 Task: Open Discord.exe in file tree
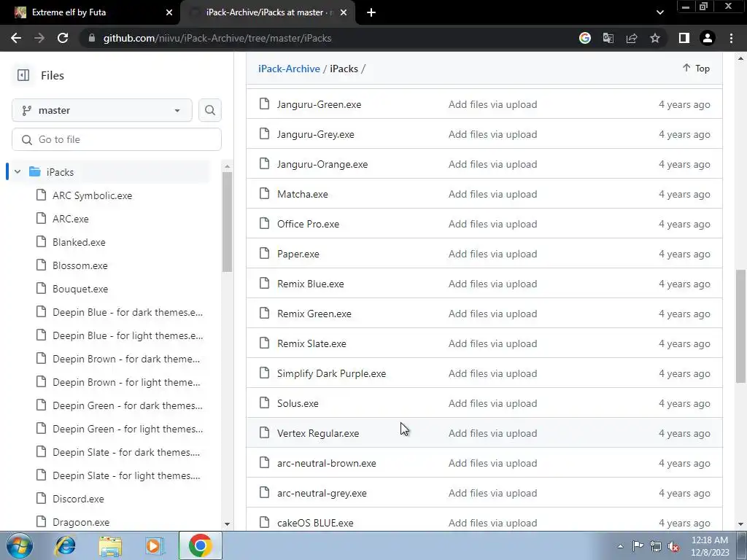pyautogui.click(x=78, y=499)
